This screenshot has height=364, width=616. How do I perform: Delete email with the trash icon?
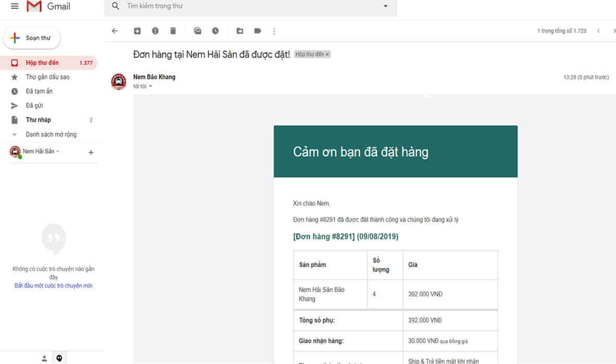click(x=173, y=31)
